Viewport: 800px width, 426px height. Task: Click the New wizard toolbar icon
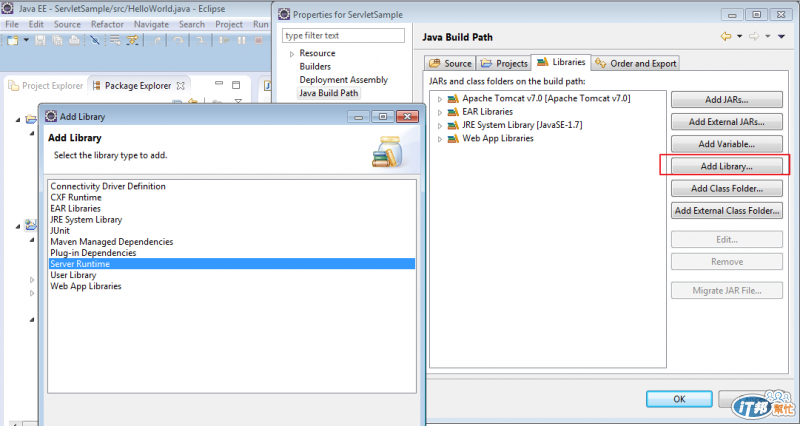point(13,40)
